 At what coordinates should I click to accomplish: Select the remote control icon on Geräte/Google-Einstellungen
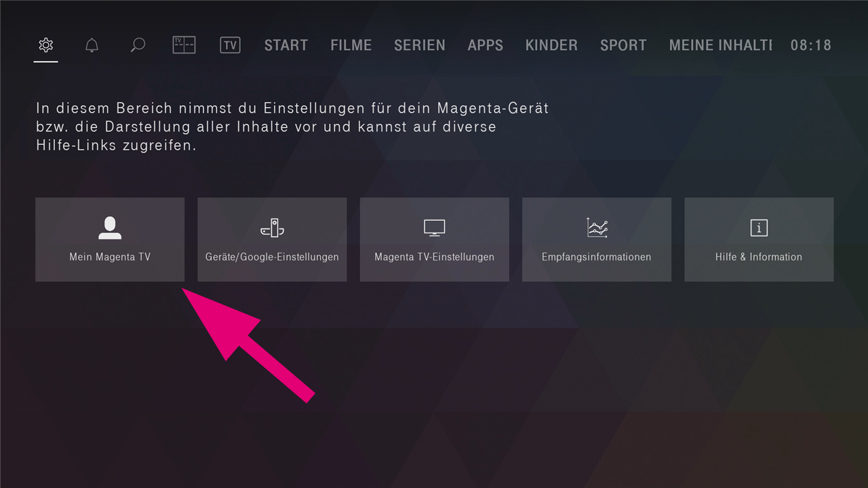point(272,228)
